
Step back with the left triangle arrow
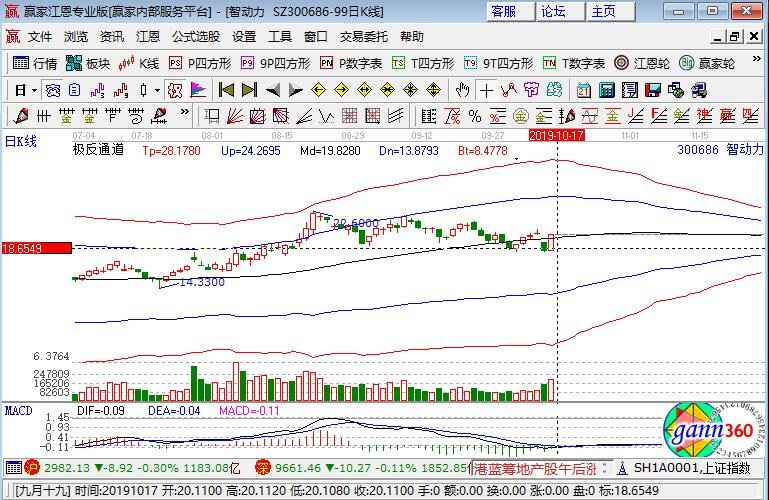(273, 90)
